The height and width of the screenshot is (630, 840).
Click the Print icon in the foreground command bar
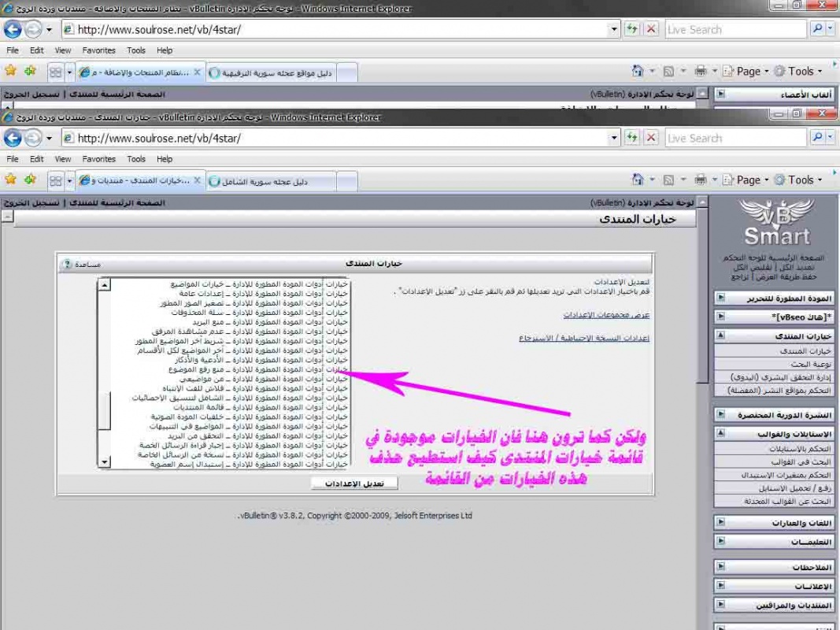point(701,180)
